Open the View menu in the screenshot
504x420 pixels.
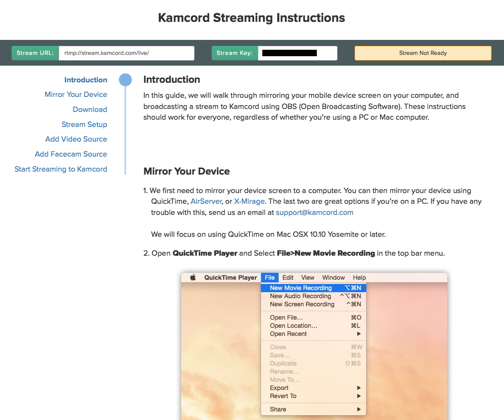pyautogui.click(x=308, y=278)
